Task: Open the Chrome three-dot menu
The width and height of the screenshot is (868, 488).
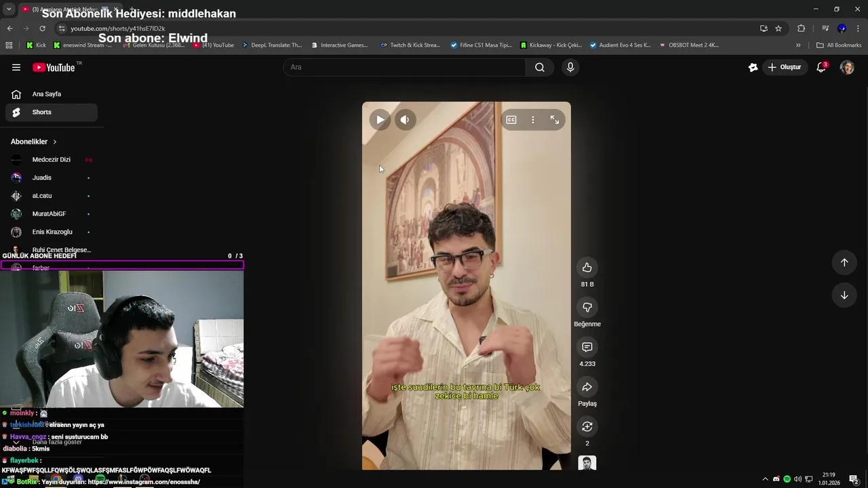Action: (857, 28)
